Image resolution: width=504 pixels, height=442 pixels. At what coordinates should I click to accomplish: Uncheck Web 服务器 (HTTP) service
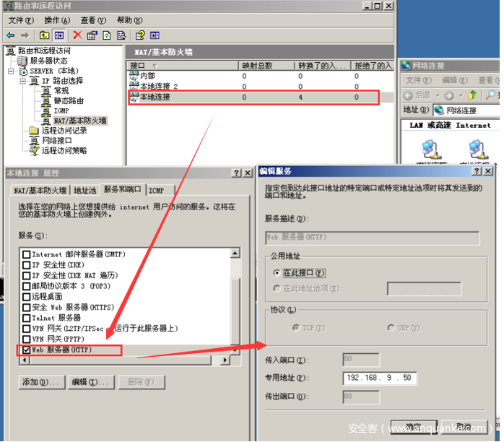27,350
